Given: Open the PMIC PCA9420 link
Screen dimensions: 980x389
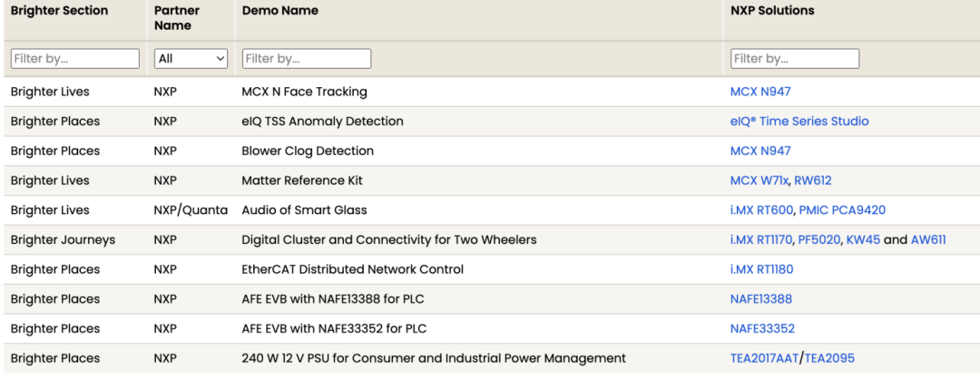Looking at the screenshot, I should [842, 210].
